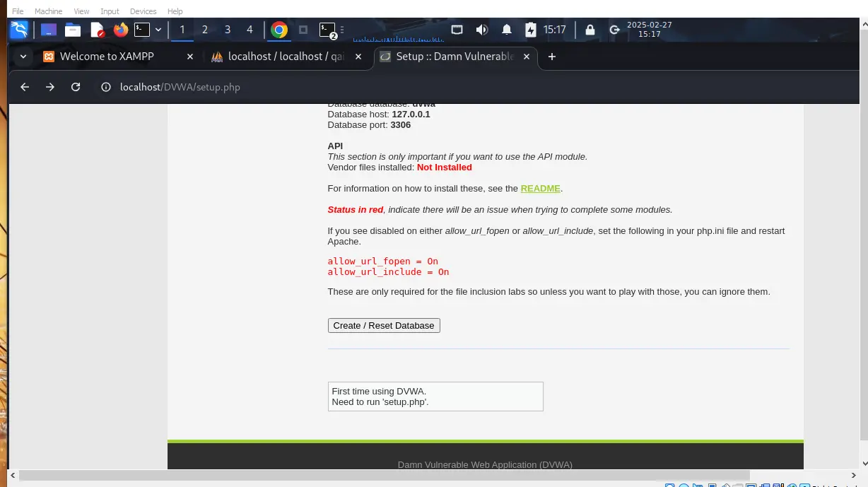
Task: Close the localhost phpMyAdmin tab
Action: [358, 57]
